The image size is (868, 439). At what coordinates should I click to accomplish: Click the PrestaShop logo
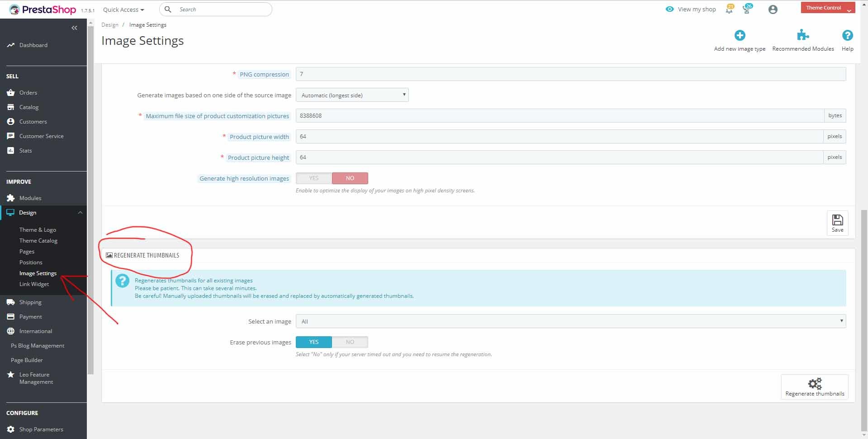tap(43, 10)
